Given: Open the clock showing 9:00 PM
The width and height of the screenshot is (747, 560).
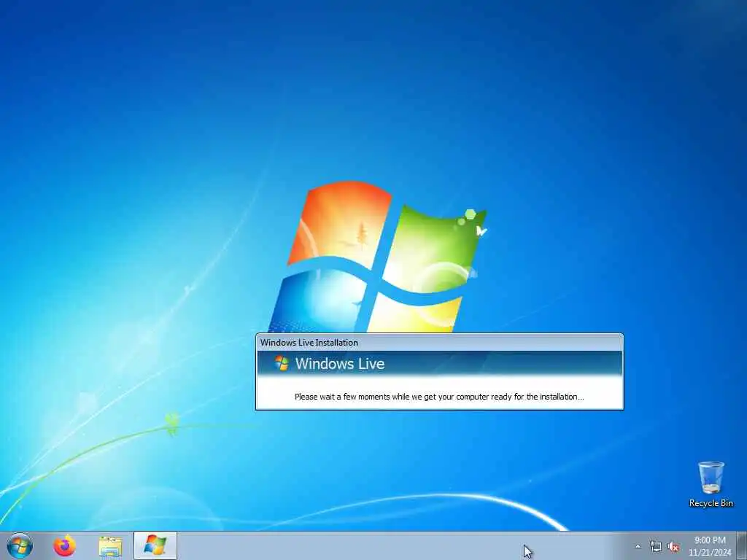Looking at the screenshot, I should (710, 546).
